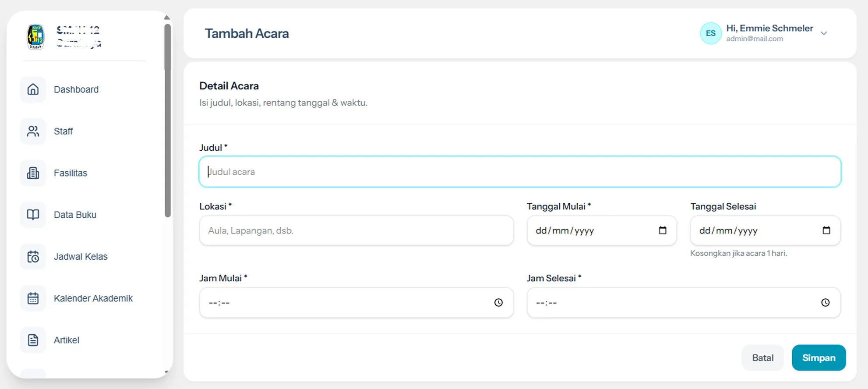Click the Data Buku book icon
The height and width of the screenshot is (389, 868).
[x=33, y=215]
